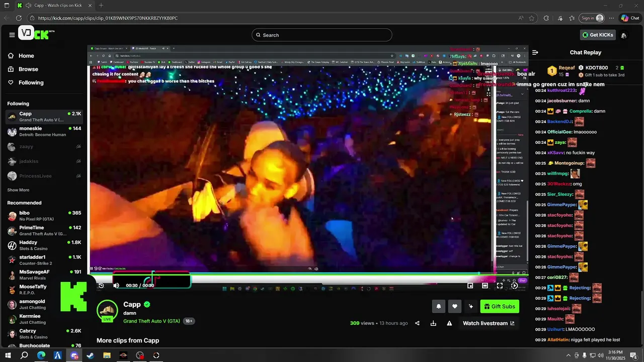Click the Gift Subs button
The height and width of the screenshot is (362, 644).
pos(500,306)
